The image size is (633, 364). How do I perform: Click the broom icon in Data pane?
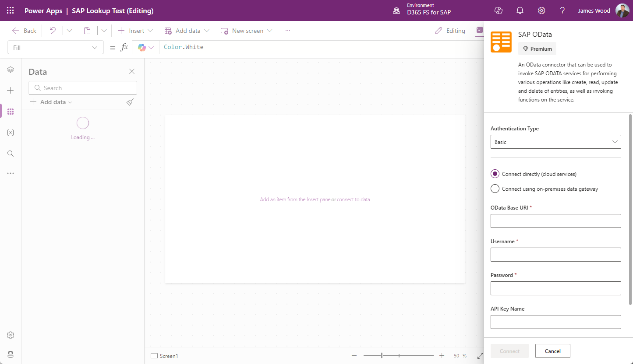click(x=130, y=102)
